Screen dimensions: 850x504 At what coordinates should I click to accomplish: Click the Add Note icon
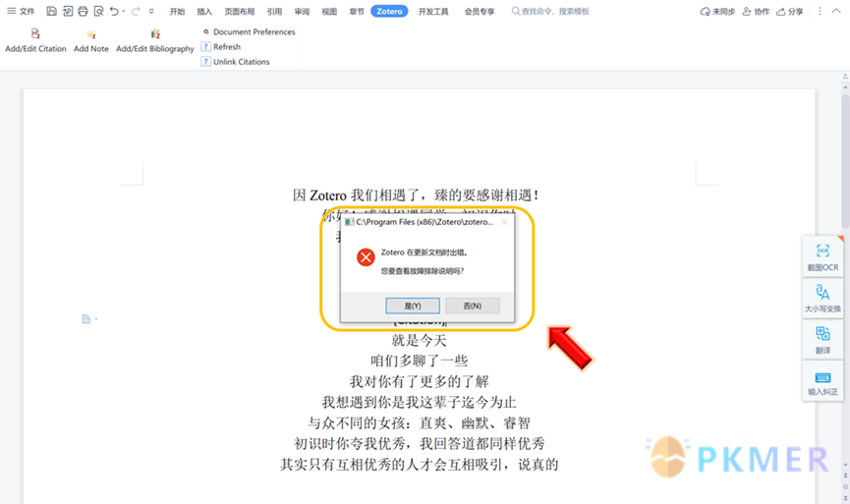click(91, 34)
